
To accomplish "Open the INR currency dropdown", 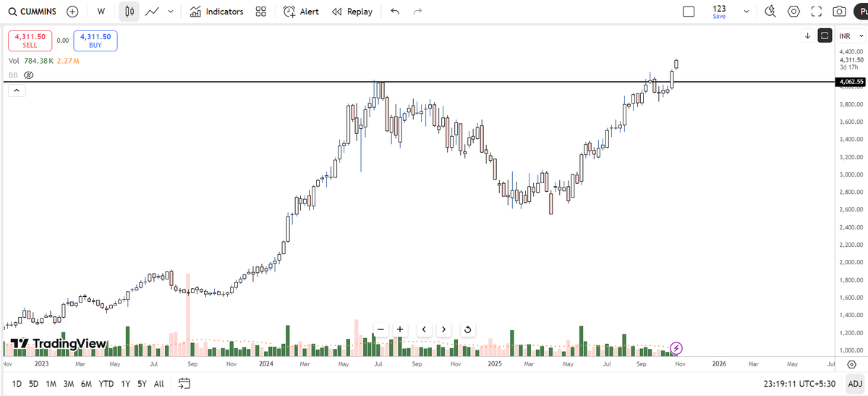I will pos(850,35).
